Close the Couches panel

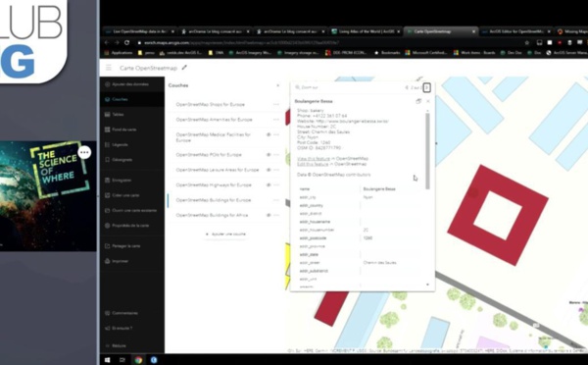278,85
